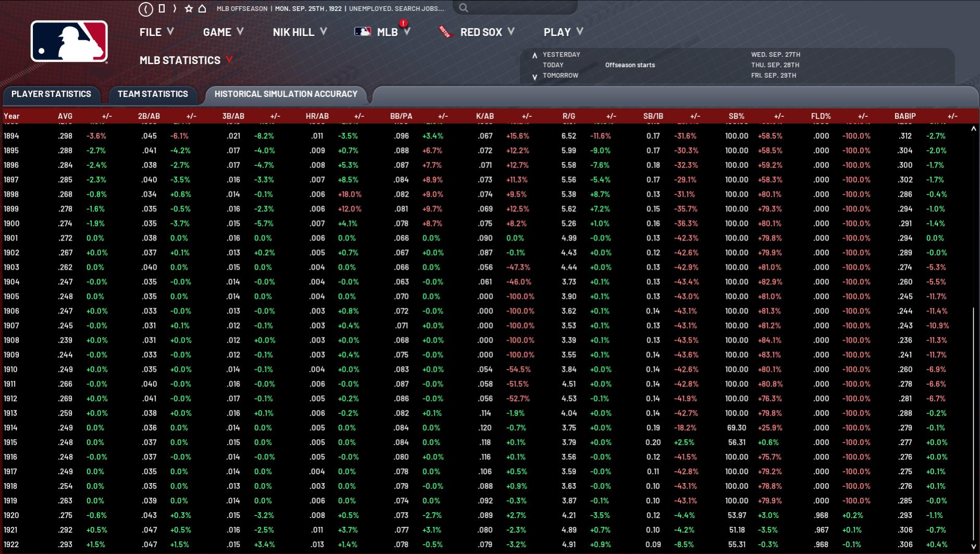Sort table by the BABIP column header
Image resolution: width=980 pixels, height=554 pixels.
904,116
